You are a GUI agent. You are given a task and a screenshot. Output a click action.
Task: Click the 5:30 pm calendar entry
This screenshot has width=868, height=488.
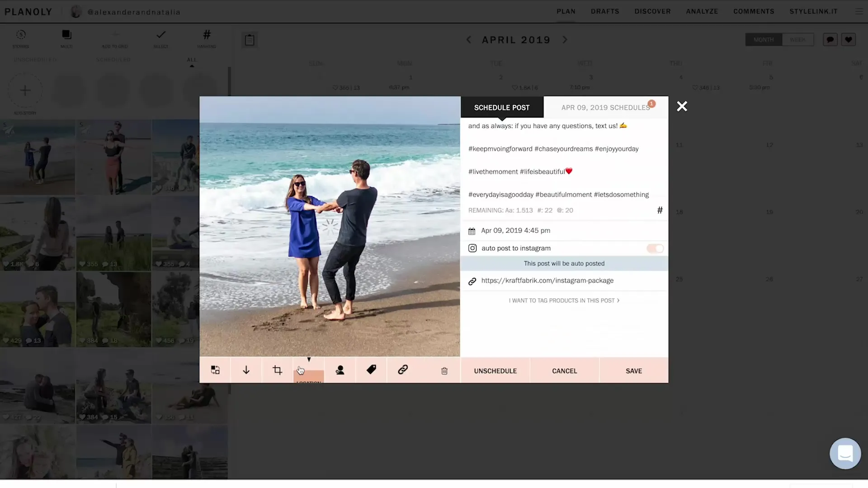(759, 87)
